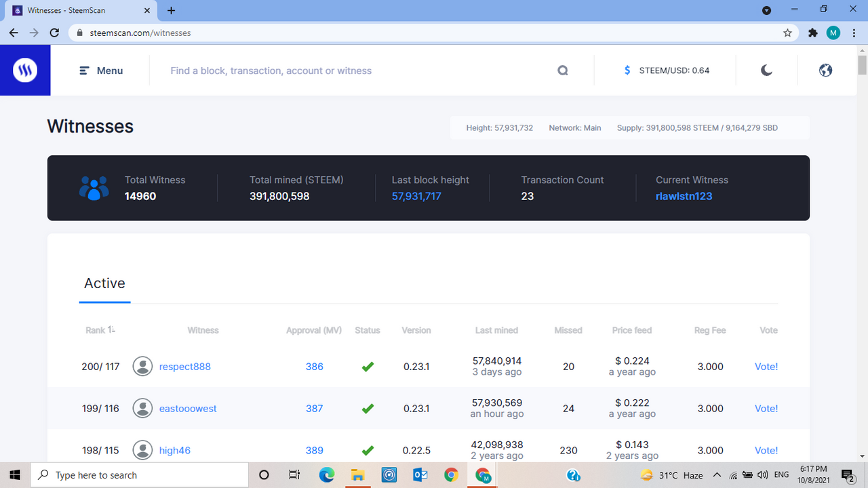This screenshot has height=488, width=868.
Task: Open the volume speaker icon
Action: [x=762, y=474]
